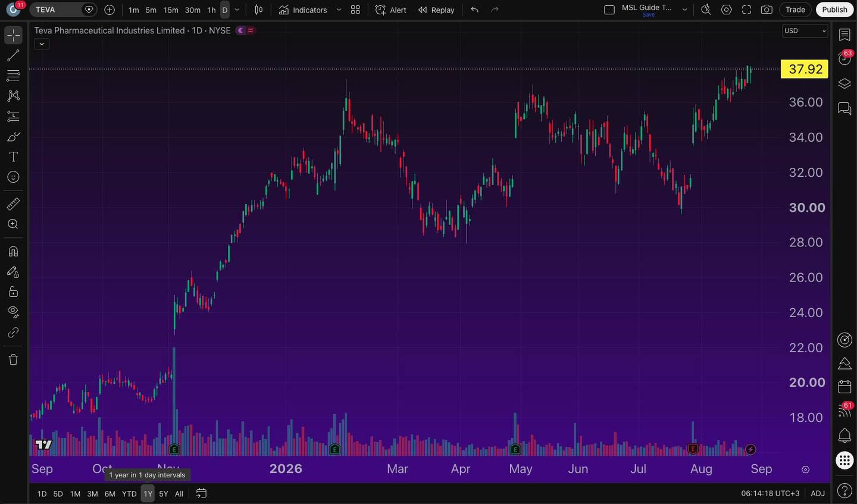Set date range to 5Y
The image size is (857, 504).
pos(163,494)
